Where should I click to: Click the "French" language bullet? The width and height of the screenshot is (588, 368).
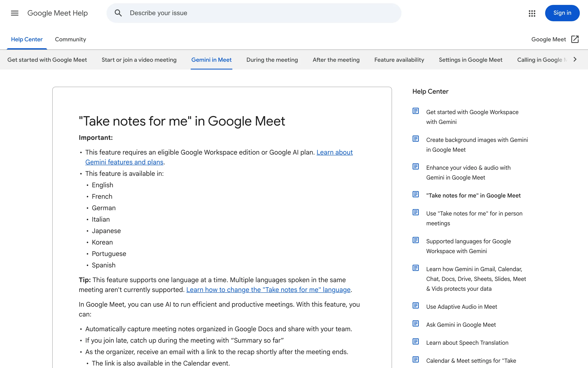102,196
